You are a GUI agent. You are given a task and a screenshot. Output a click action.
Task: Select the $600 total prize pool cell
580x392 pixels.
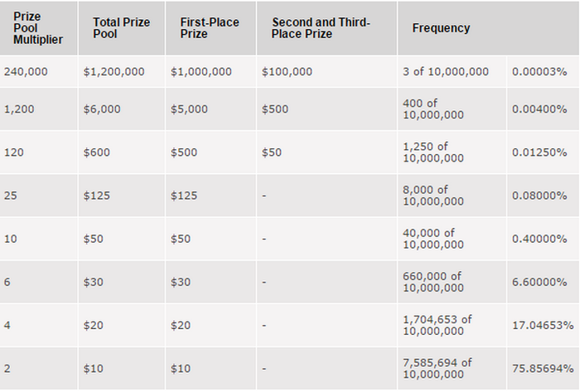(x=98, y=153)
